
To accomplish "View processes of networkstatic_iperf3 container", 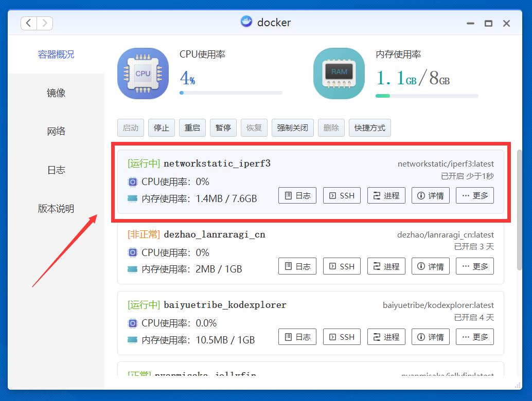I will coord(386,195).
